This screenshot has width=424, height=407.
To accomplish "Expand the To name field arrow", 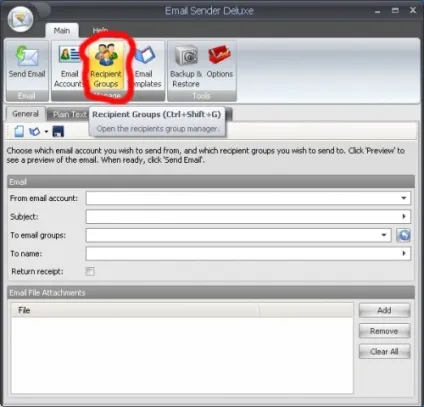I will tap(404, 254).
